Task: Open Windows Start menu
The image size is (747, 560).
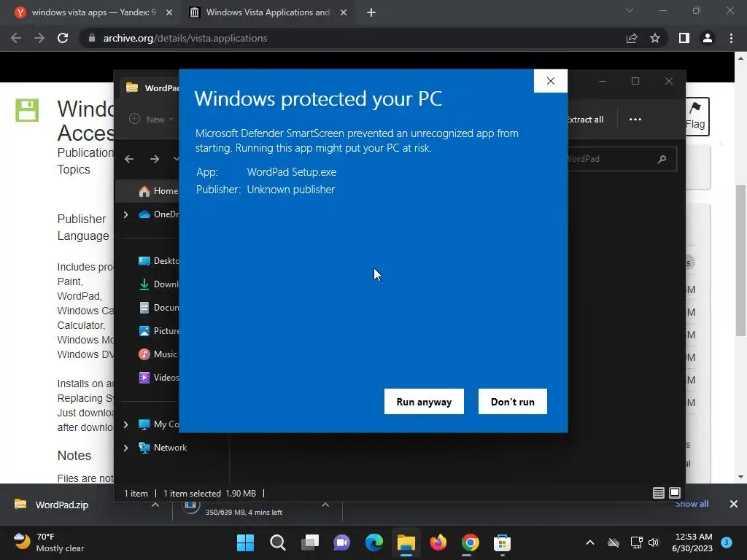Action: [x=245, y=542]
